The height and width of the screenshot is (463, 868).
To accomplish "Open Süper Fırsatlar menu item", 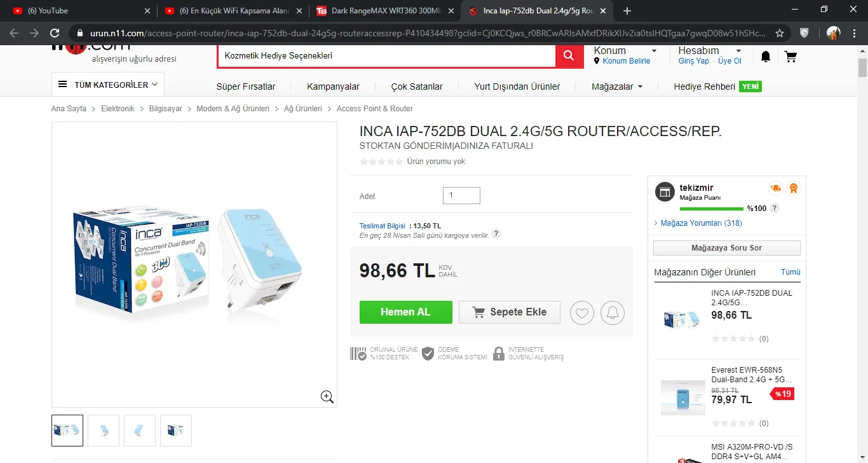I will [x=246, y=86].
